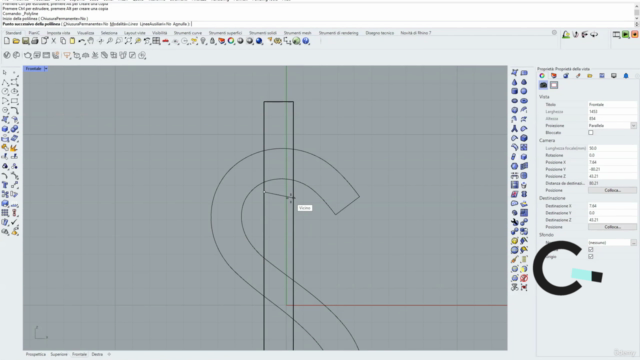Screen dimensions: 640x360
Task: Open the toolbar options gear
Action: 554,33
